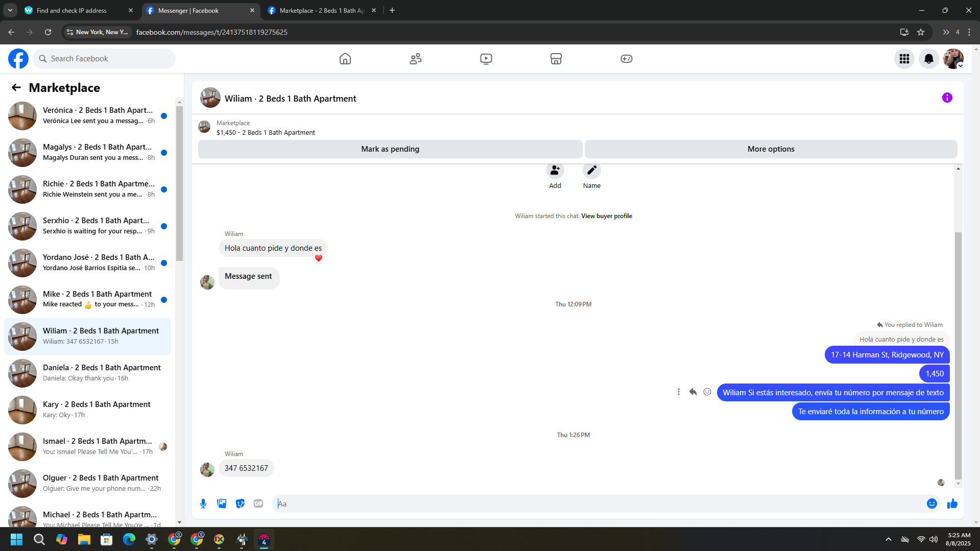Open the GIF picker icon
The width and height of the screenshot is (980, 551).
(x=258, y=504)
